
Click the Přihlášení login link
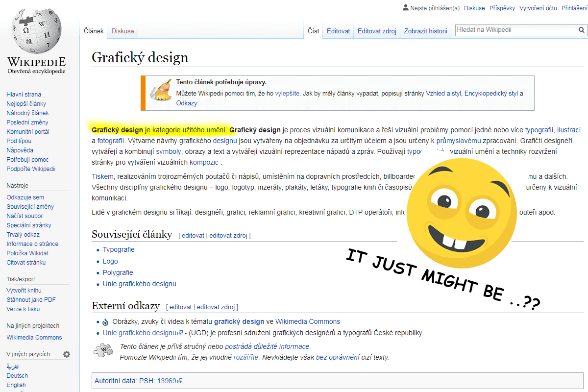[x=574, y=8]
